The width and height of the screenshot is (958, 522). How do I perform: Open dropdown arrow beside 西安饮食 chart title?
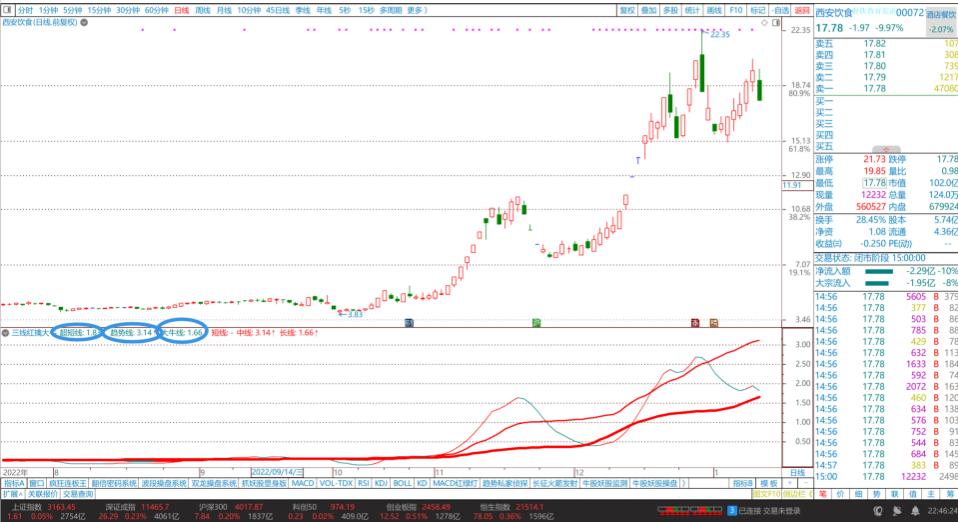click(x=84, y=22)
